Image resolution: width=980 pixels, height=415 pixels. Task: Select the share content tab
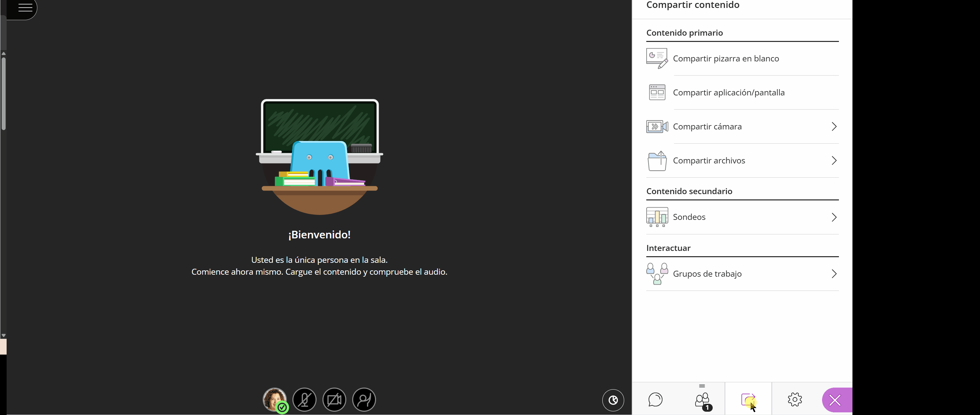click(748, 399)
